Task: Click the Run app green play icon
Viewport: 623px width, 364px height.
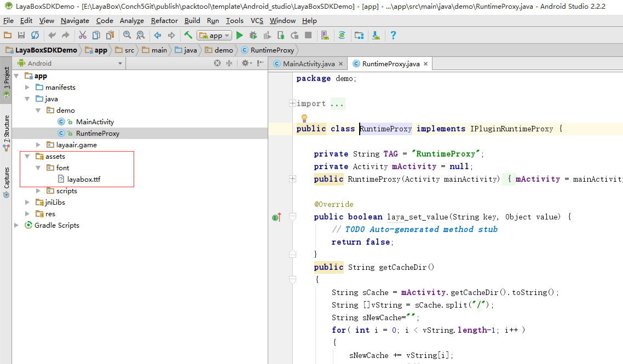Action: (239, 35)
